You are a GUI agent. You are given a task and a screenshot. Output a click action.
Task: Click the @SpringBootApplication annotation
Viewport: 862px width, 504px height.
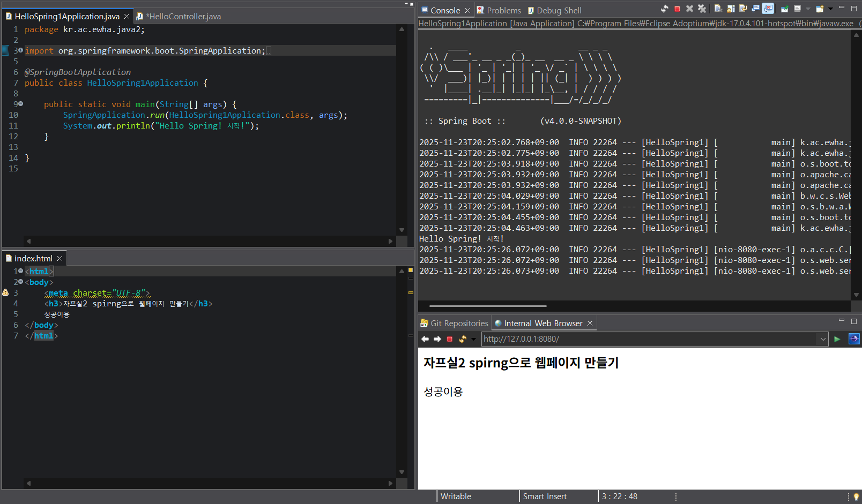click(x=78, y=72)
